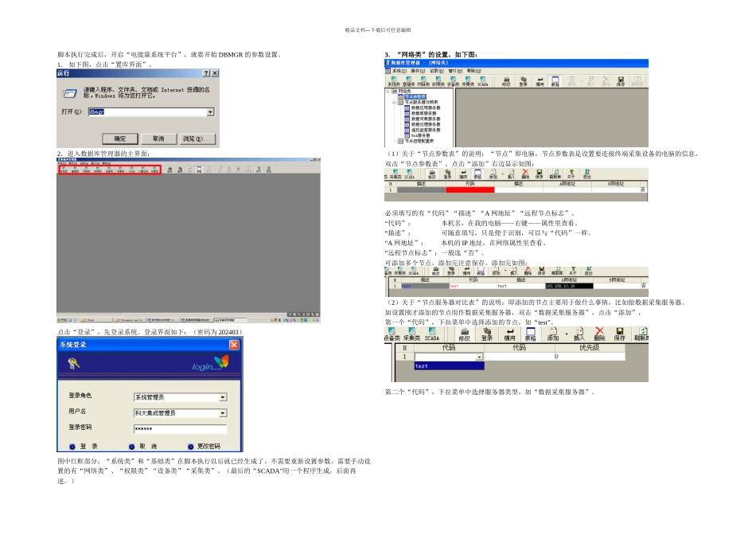The height and width of the screenshot is (535, 756).
Task: Click 基础类 icon in 网络类 window toolbar
Action: point(408,81)
